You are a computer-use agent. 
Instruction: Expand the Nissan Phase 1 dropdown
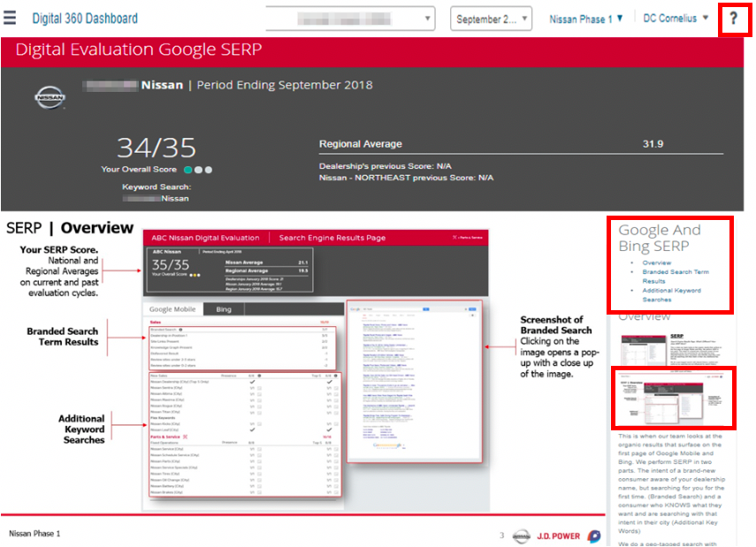586,19
